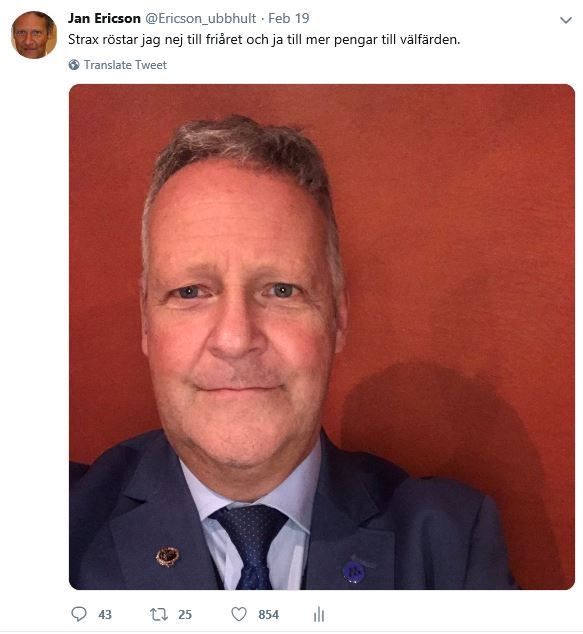
Task: Click the globe icon beside Translate Tweet
Action: (x=74, y=65)
